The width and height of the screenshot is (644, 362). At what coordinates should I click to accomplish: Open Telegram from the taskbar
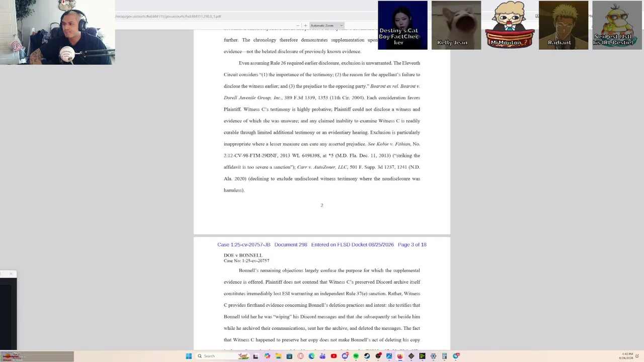(456, 356)
